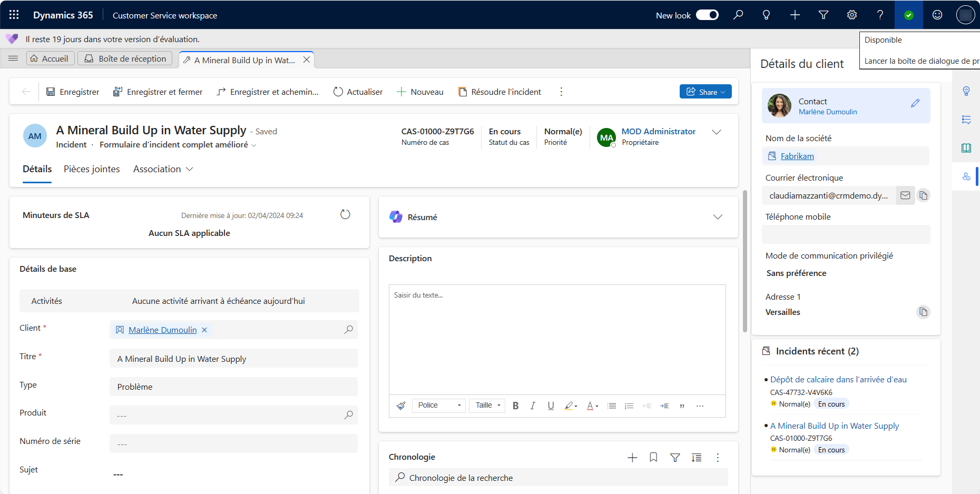Image resolution: width=980 pixels, height=494 pixels.
Task: Toggle the block quote
Action: coord(682,406)
